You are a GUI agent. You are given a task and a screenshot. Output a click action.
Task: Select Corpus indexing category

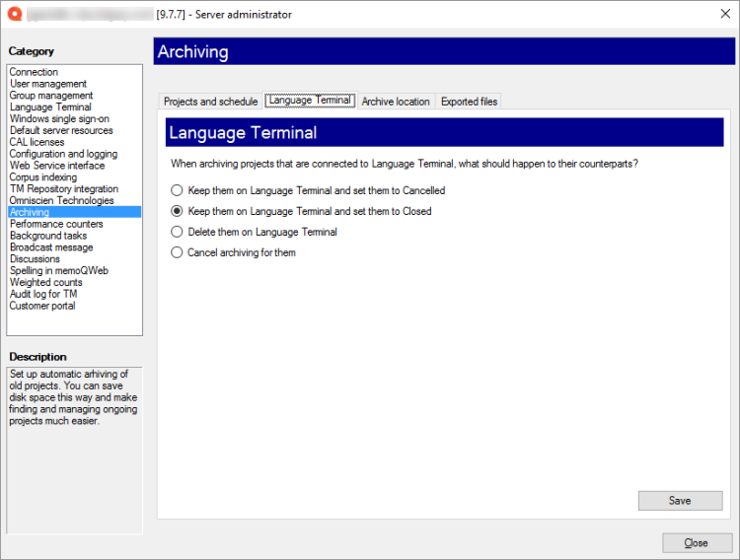pyautogui.click(x=75, y=176)
